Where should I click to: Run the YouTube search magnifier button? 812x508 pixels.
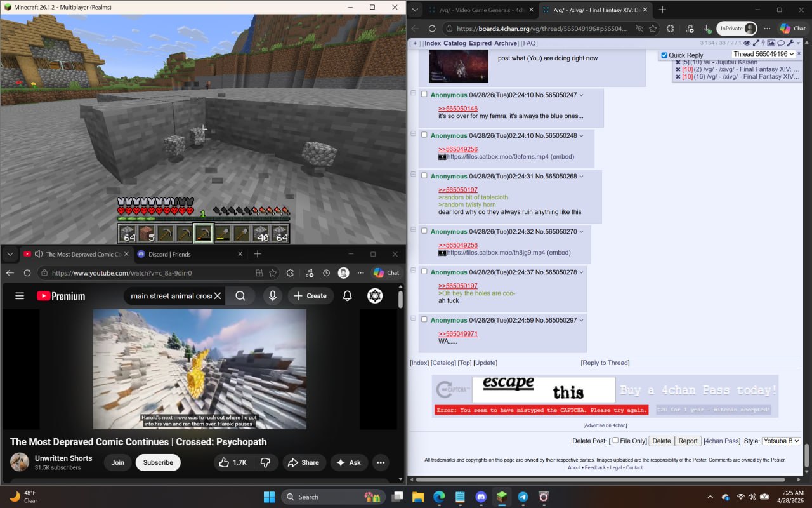tap(240, 296)
